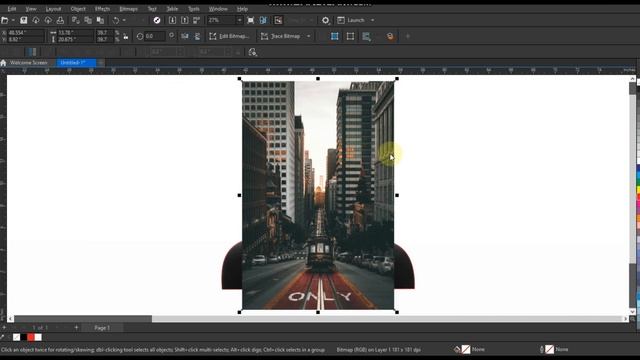This screenshot has width=640, height=360.
Task: Click the fill None indicator in status bar
Action: pos(469,349)
